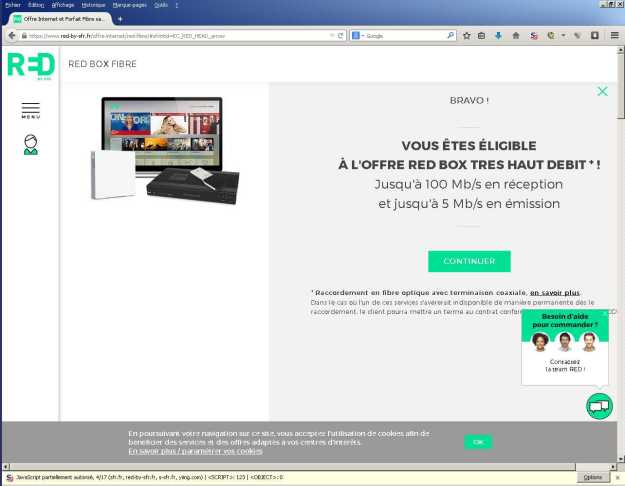Open the green chat bubble icon
625x486 pixels.
click(599, 406)
